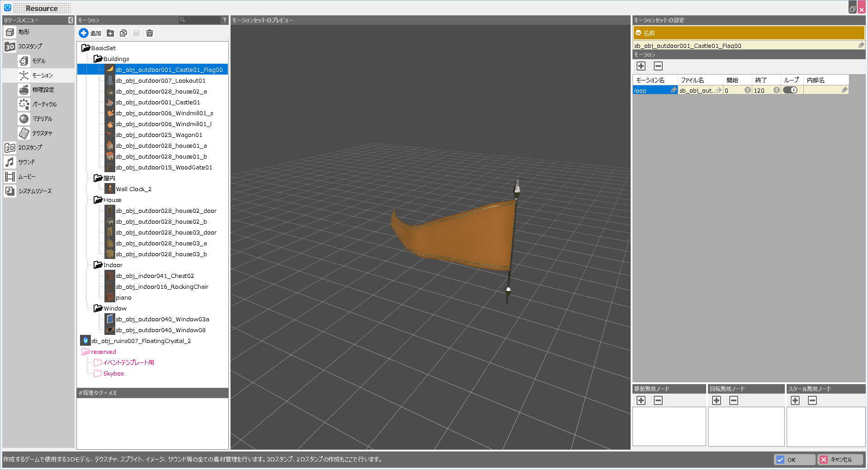Click the 終了 value stepper showing 120
868x470 pixels.
pos(776,90)
